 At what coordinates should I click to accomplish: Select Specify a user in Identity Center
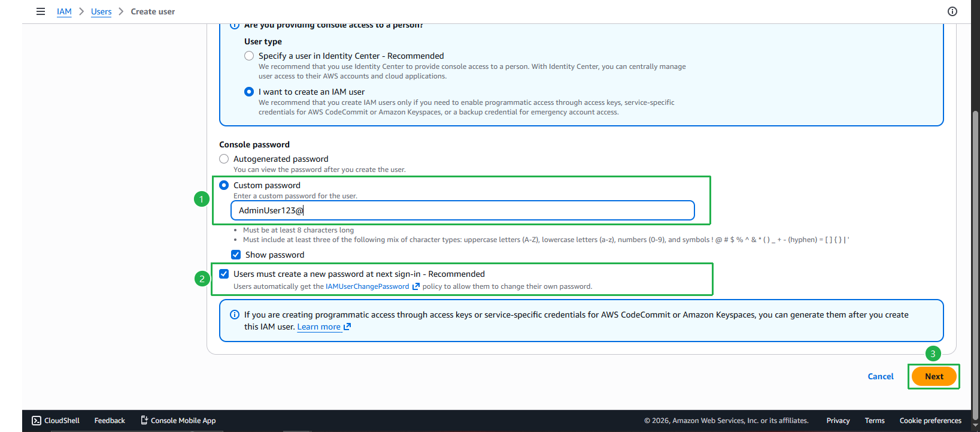click(249, 56)
